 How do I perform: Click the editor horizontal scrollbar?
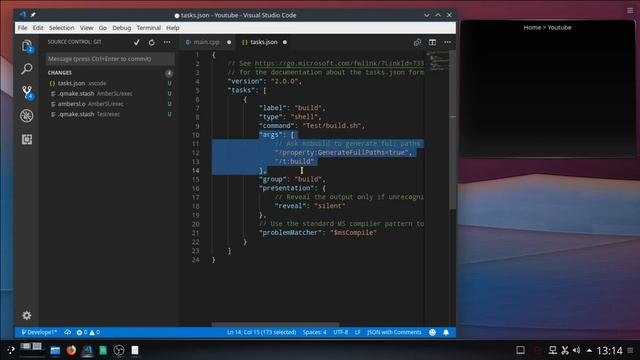(x=275, y=324)
